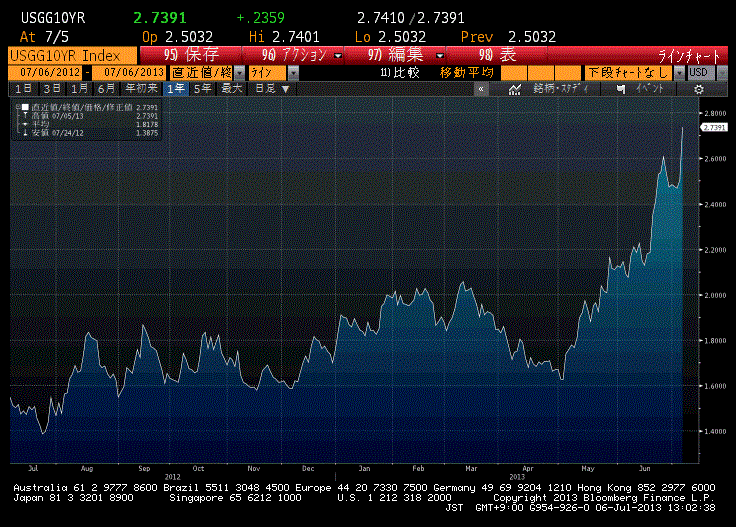The image size is (736, 527).
Task: Select the 5年 range tab
Action: click(x=203, y=89)
